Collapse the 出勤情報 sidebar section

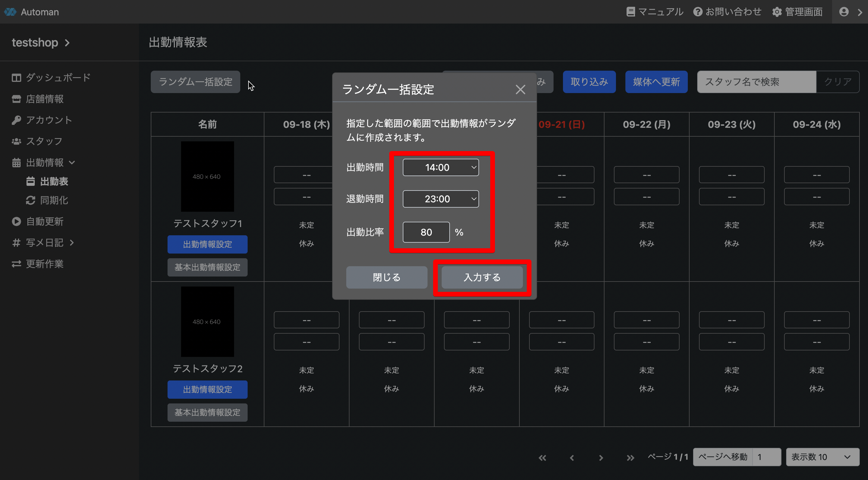click(45, 163)
